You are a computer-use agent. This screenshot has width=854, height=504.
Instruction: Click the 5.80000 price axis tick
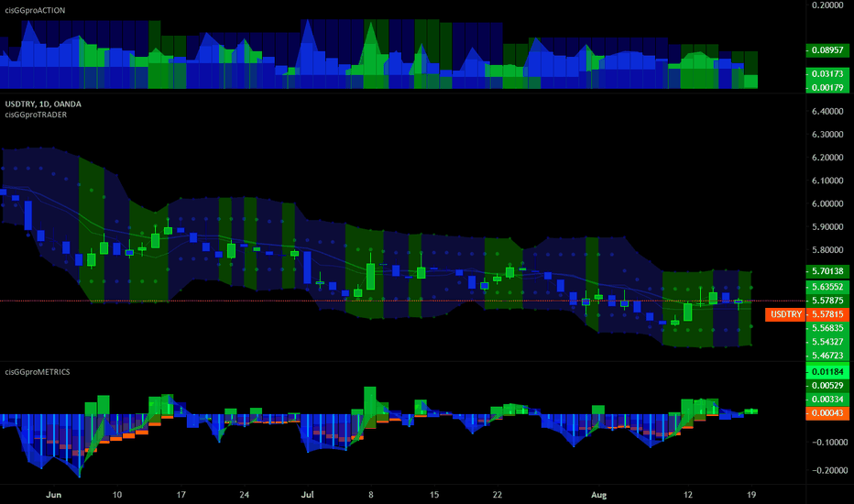tap(827, 250)
